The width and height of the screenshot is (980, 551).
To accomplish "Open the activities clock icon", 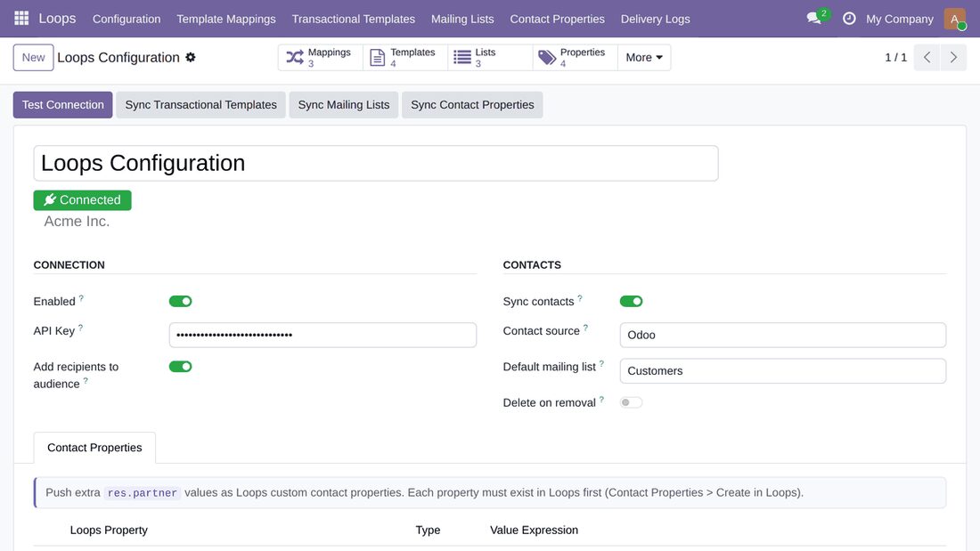I will 849,18.
